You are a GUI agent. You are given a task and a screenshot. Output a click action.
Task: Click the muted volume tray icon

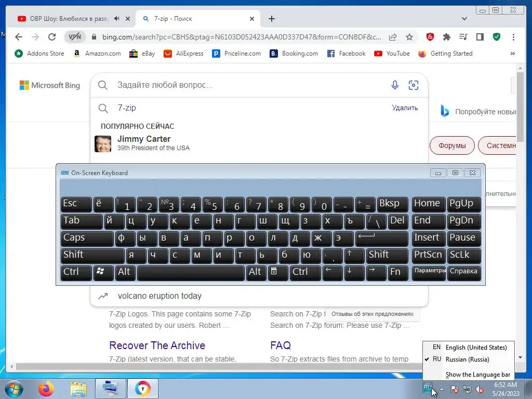point(479,390)
